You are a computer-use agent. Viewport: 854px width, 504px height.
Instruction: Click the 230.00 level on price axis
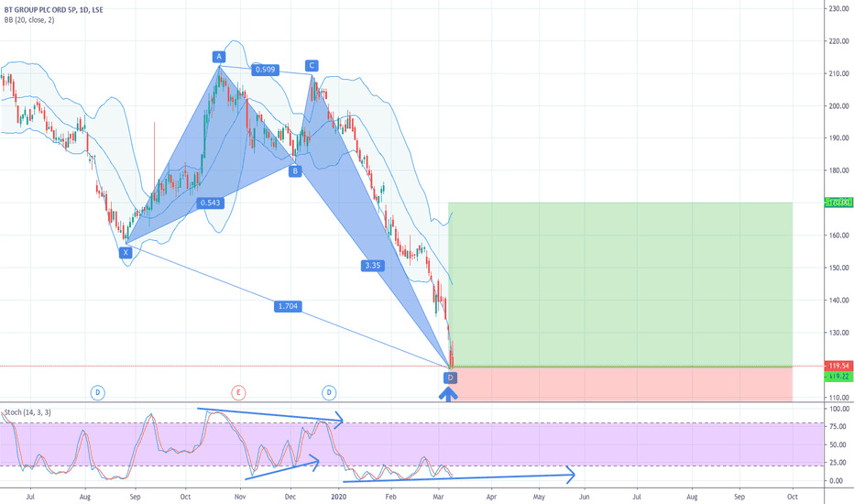coord(838,9)
